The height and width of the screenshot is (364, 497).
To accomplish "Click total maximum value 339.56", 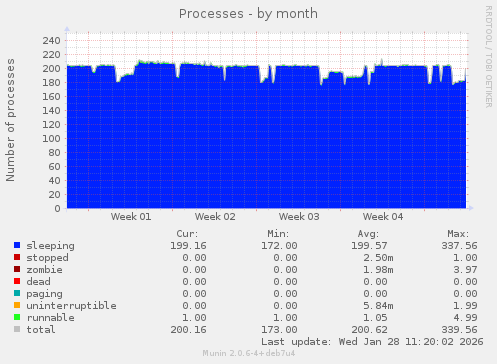I will pos(460,330).
